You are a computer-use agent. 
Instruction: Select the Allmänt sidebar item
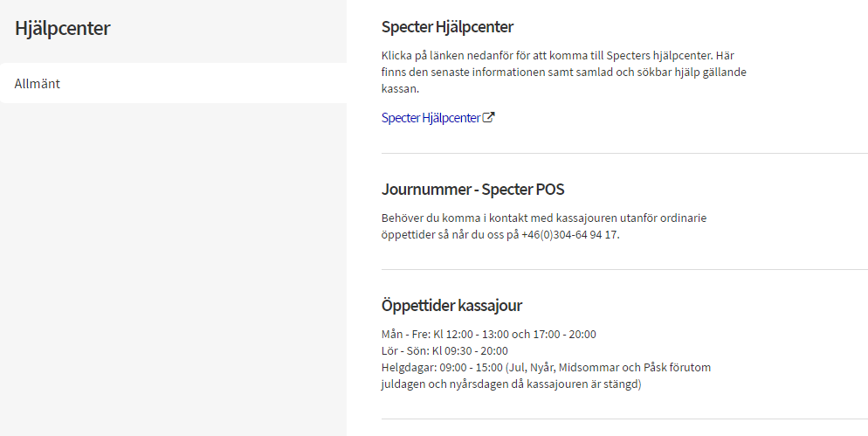tap(38, 84)
